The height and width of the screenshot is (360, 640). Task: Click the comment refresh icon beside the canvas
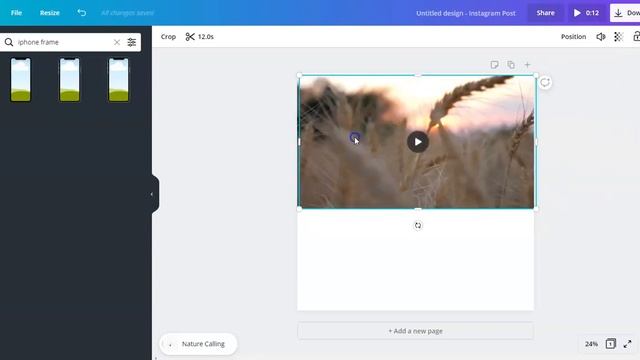(545, 82)
